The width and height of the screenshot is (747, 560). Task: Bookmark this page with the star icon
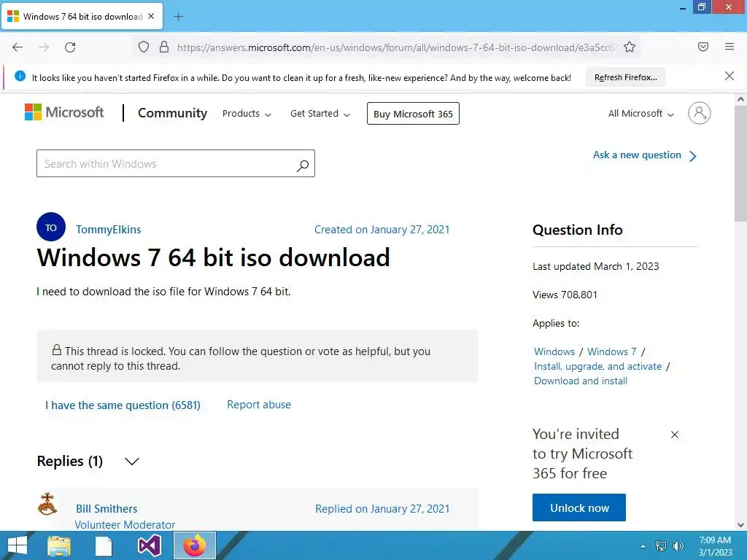pos(630,47)
